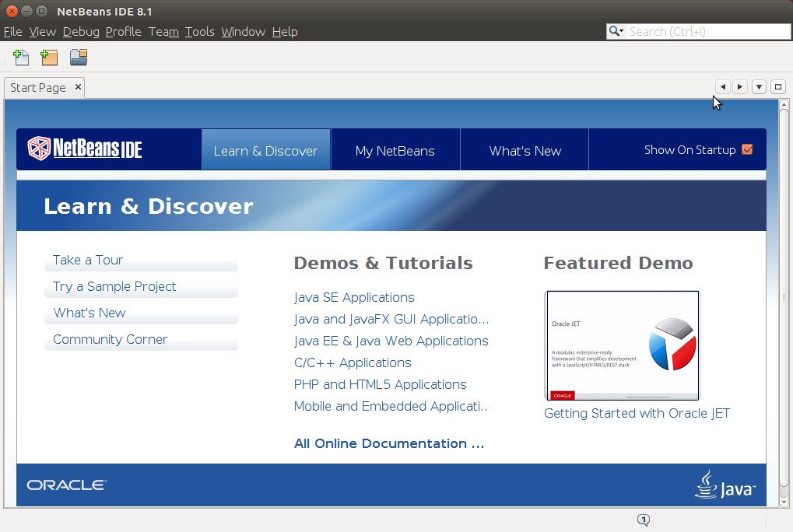
Task: Open C/C++ Applications tutorials link
Action: pyautogui.click(x=353, y=362)
